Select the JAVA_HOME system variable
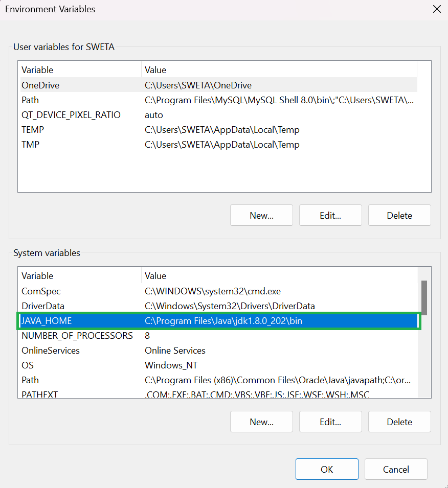Viewport: 448px width, 488px height. click(x=47, y=321)
